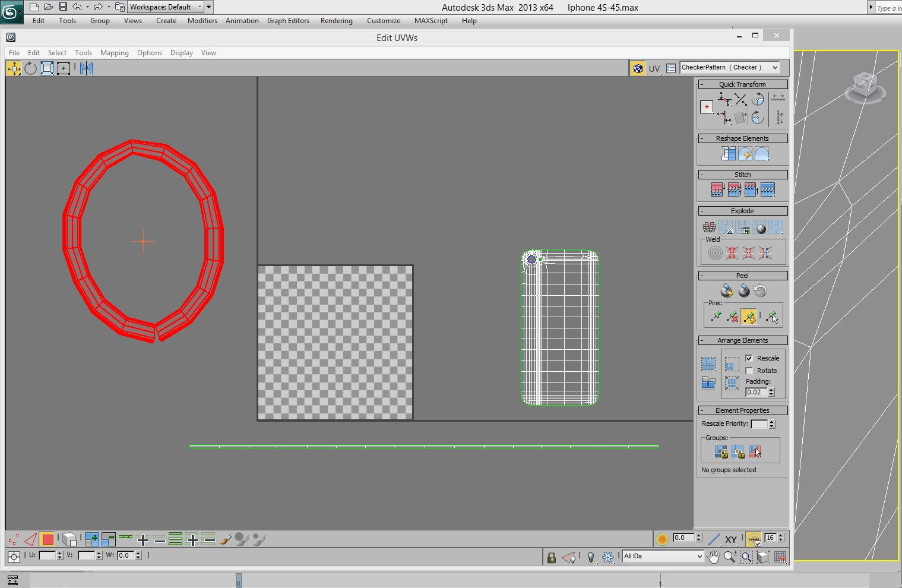Click the Unpin Selected icon with red X
The image size is (902, 588).
(x=733, y=317)
